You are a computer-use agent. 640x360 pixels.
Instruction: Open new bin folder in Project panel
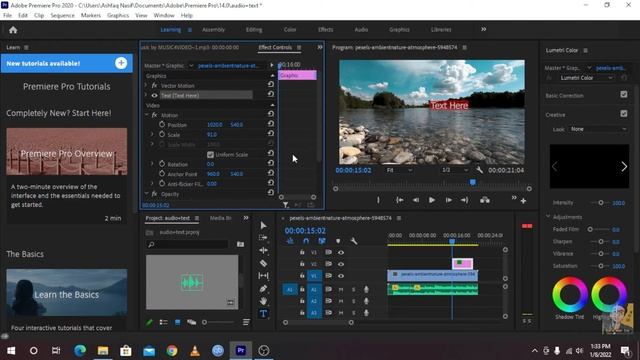click(x=240, y=244)
